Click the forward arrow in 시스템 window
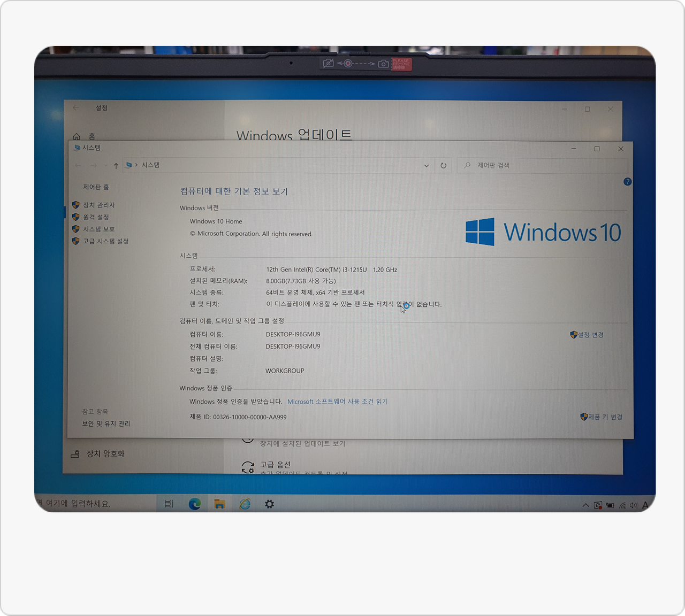 94,166
